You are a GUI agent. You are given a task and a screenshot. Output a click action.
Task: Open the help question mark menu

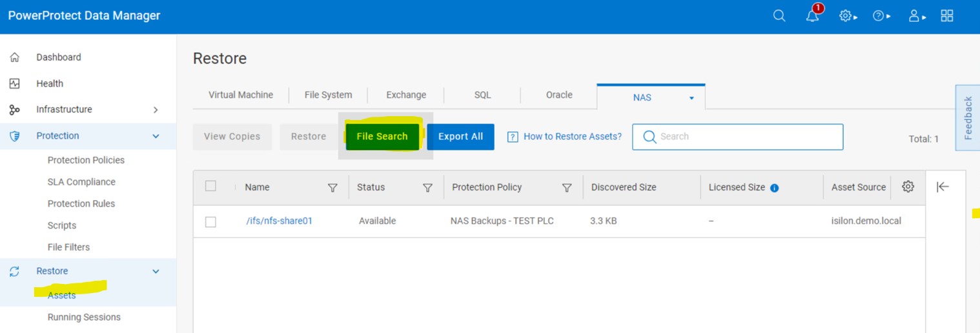click(881, 16)
